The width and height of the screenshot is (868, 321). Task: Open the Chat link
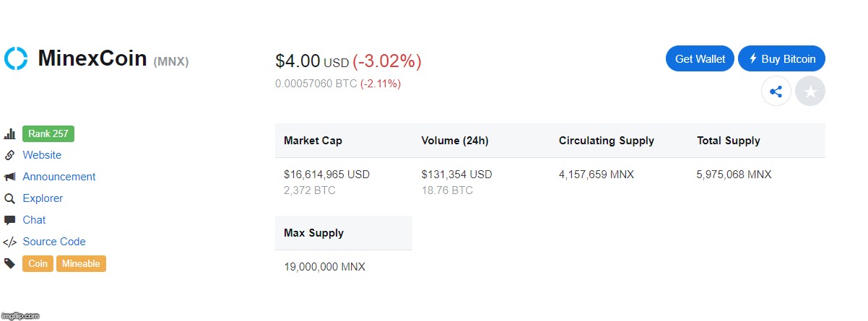(34, 220)
